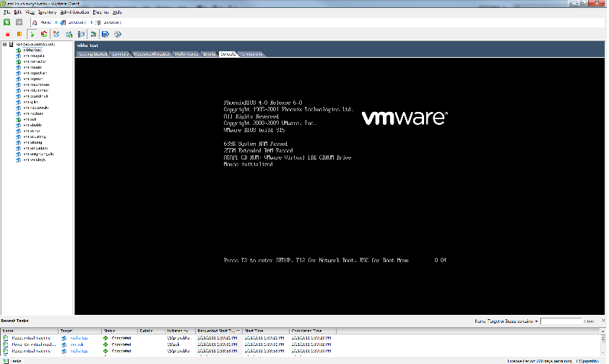Screen dimensions: 609x364
Task: Click the blue floppy-disk connect toolbar icon
Action: [x=105, y=34]
